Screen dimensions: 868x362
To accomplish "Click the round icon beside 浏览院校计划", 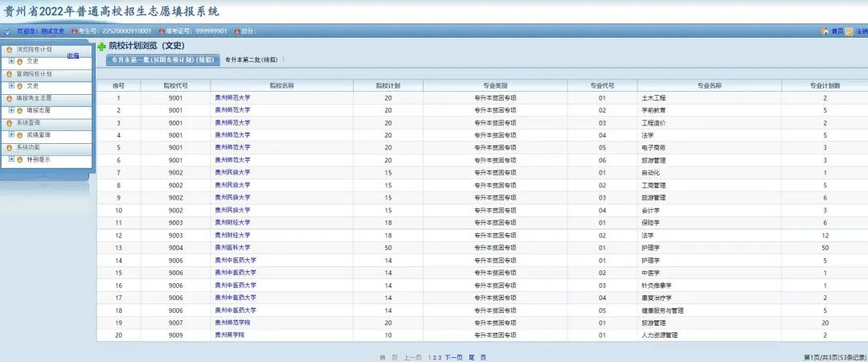I will pos(10,50).
